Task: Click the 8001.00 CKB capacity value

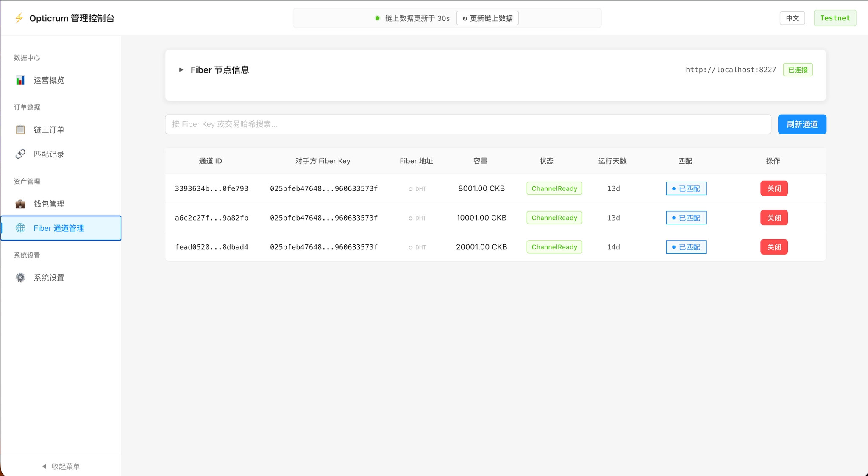Action: 481,188
